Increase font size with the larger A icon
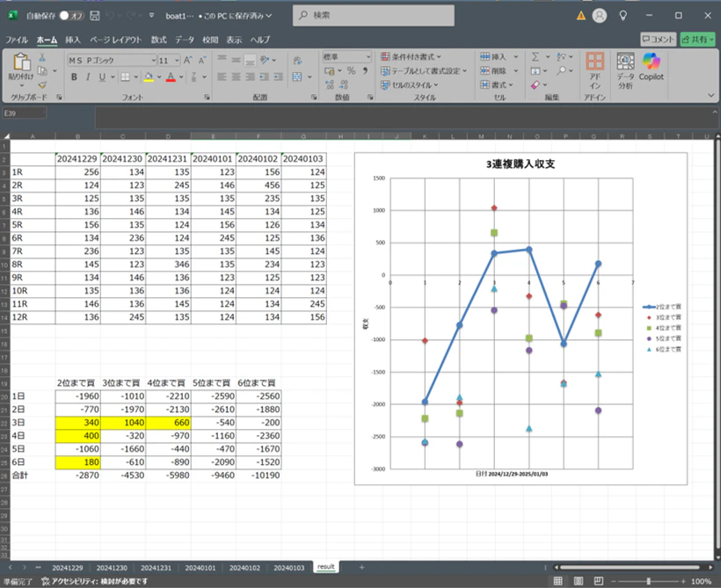The height and width of the screenshot is (588, 721). pos(187,61)
